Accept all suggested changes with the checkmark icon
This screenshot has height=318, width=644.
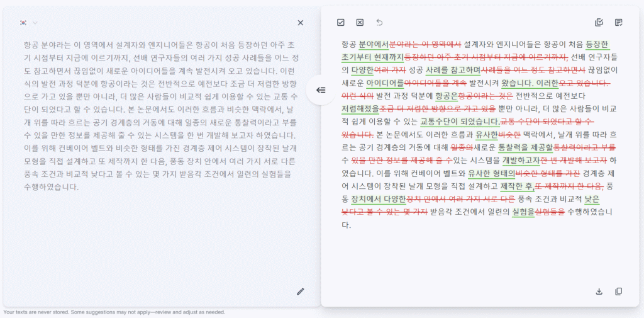[341, 23]
